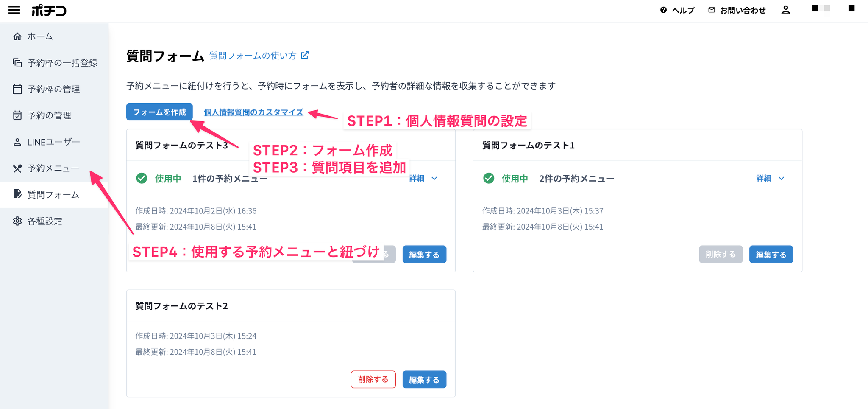Click the 質問フォームのテスト2 card title
The width and height of the screenshot is (868, 409).
(181, 306)
